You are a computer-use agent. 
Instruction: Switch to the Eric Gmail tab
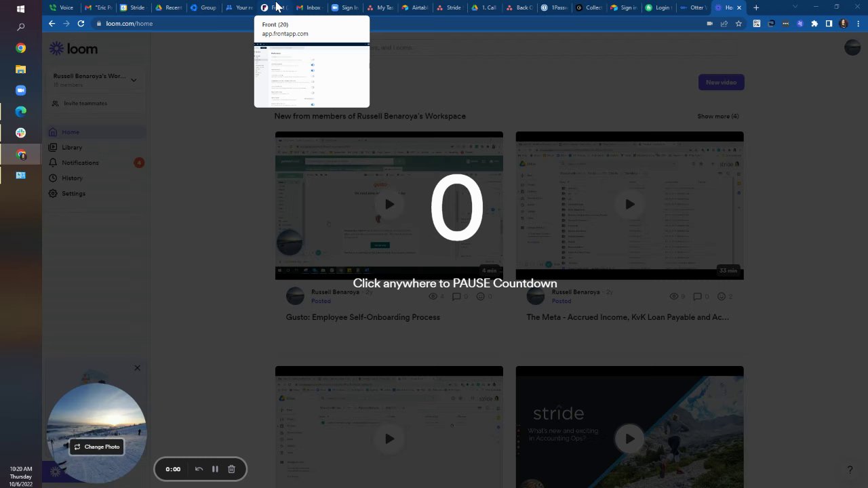(98, 7)
